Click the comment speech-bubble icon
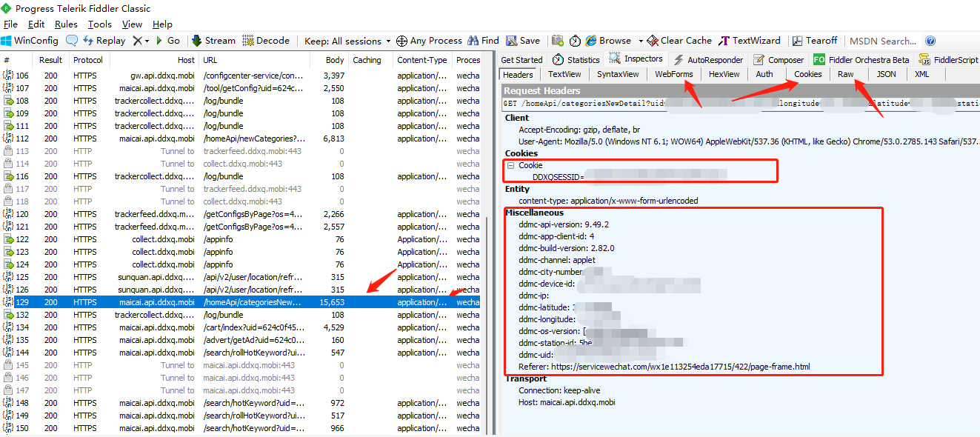 tap(72, 41)
